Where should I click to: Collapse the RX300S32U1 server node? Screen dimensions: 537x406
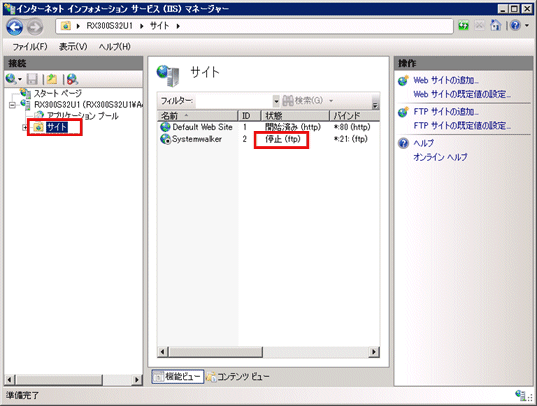[12, 105]
